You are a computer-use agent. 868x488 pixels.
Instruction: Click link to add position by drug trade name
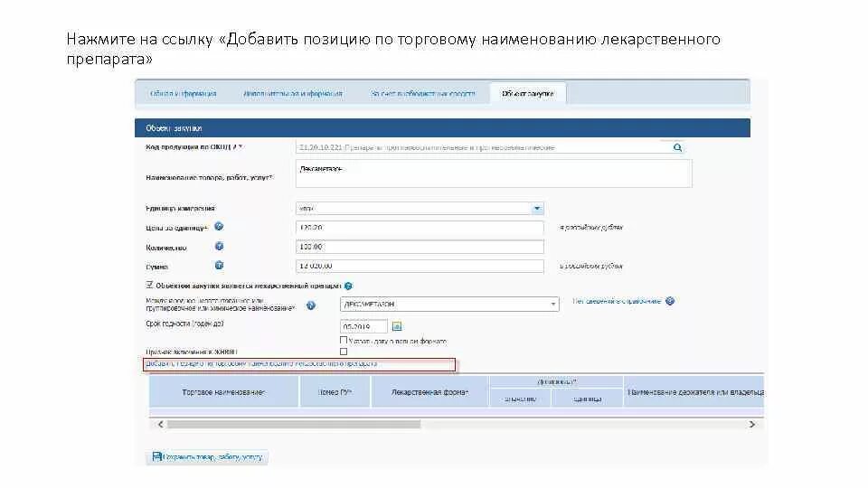click(x=261, y=363)
